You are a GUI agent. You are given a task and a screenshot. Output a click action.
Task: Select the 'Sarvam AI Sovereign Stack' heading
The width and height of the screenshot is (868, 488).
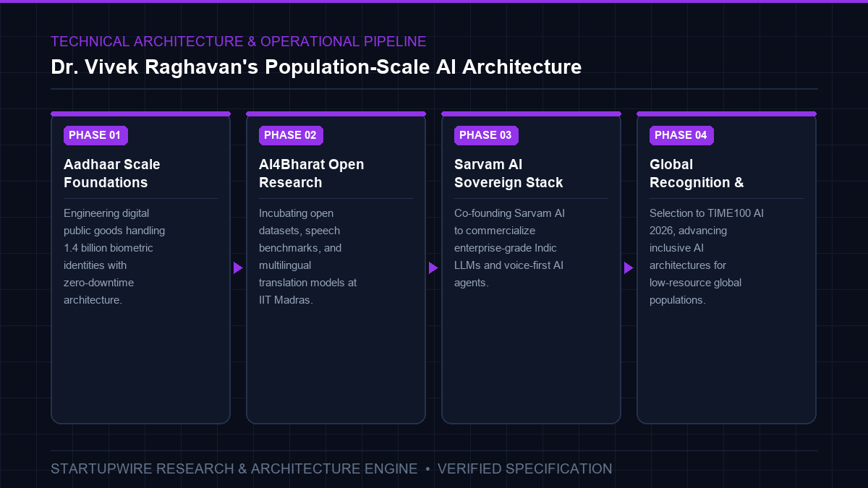pos(509,174)
